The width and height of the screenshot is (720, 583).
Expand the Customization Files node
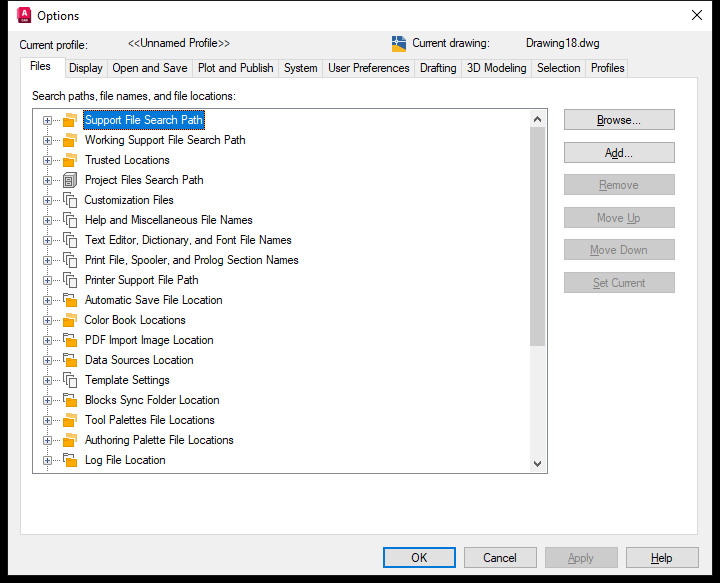47,200
